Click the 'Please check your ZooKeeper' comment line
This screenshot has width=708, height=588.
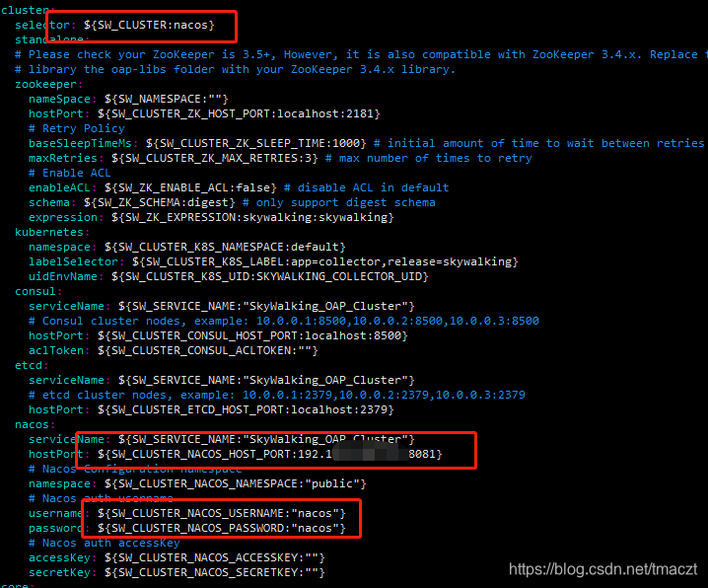coord(361,54)
